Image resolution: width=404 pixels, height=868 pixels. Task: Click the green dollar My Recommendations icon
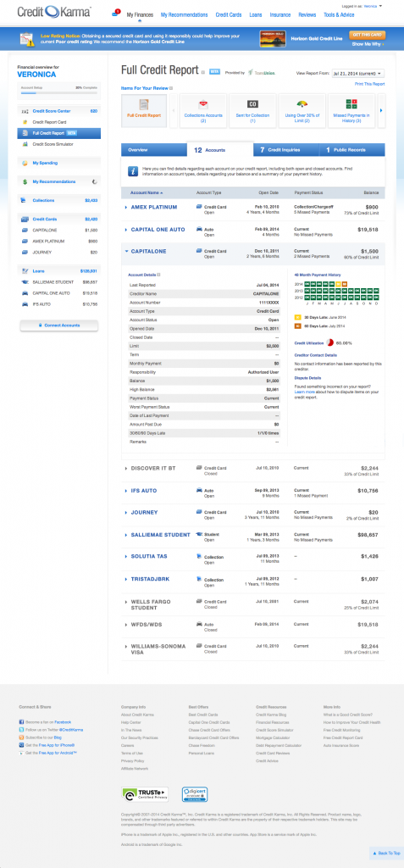point(25,181)
